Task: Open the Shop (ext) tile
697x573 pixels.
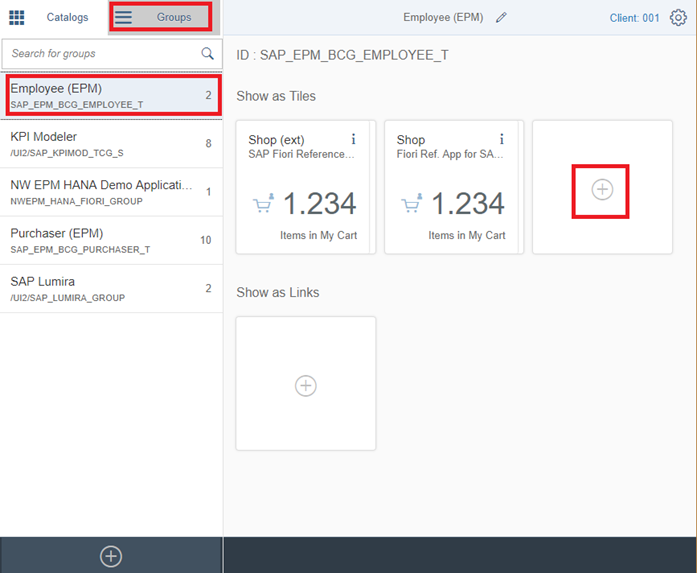Action: click(306, 187)
